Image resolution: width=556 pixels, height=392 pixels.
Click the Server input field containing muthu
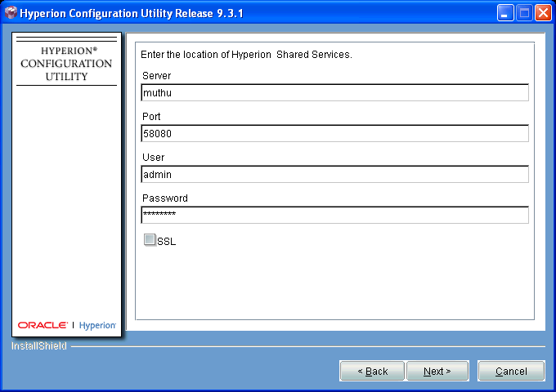click(334, 92)
